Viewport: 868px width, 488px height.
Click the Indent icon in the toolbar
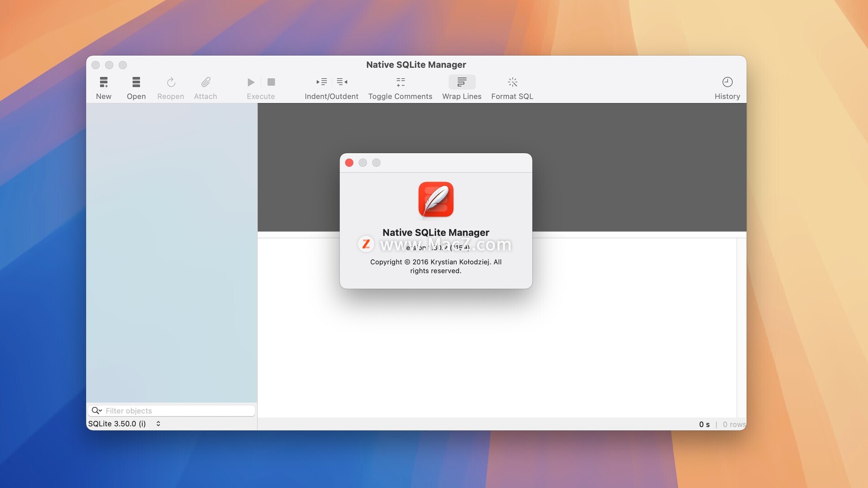[321, 82]
